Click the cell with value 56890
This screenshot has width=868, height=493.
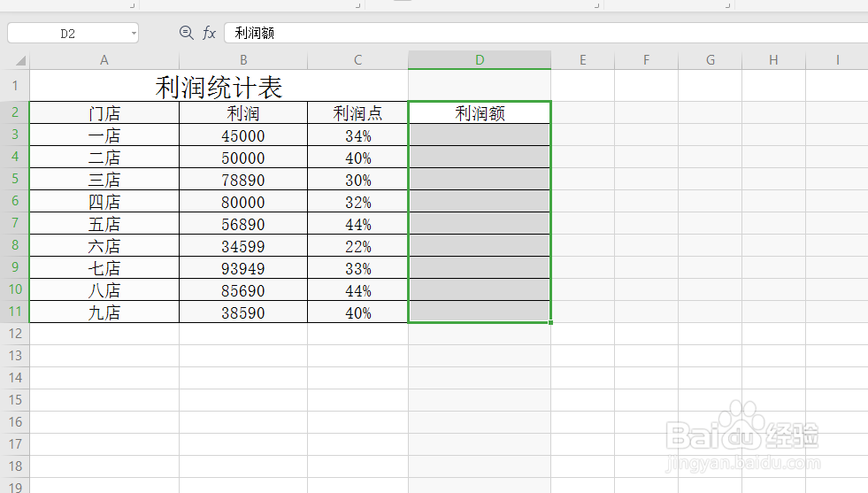point(243,224)
